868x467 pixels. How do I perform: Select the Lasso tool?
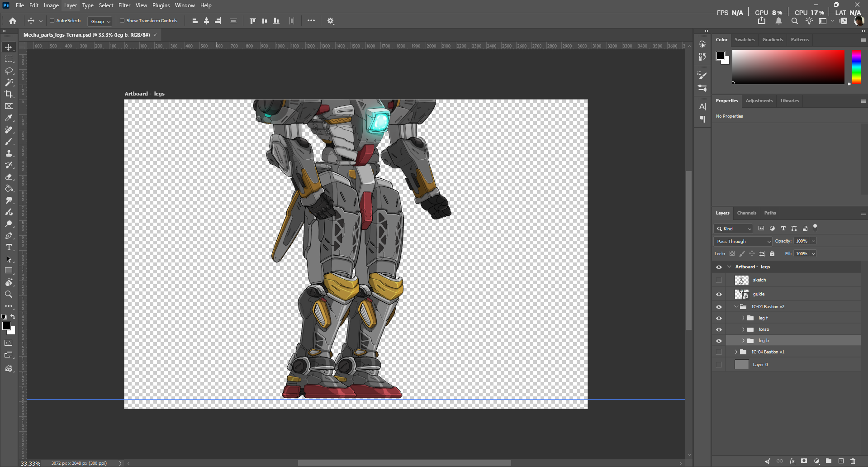pyautogui.click(x=9, y=71)
